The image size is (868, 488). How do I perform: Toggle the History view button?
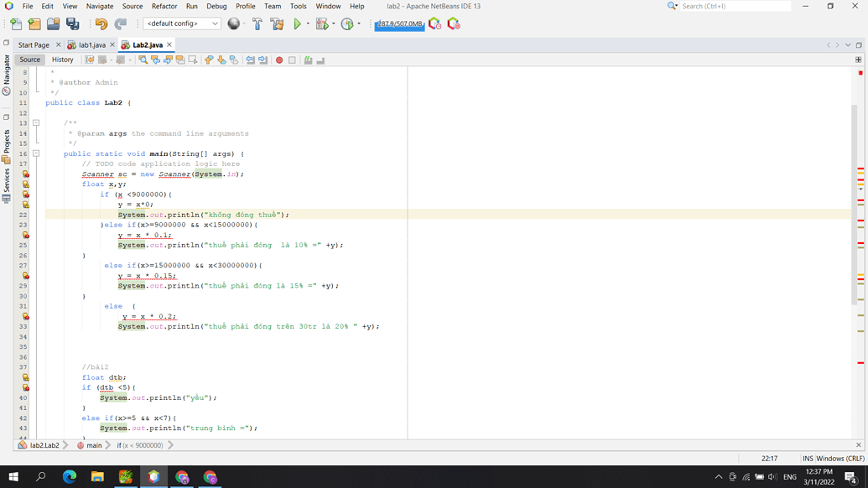point(63,60)
